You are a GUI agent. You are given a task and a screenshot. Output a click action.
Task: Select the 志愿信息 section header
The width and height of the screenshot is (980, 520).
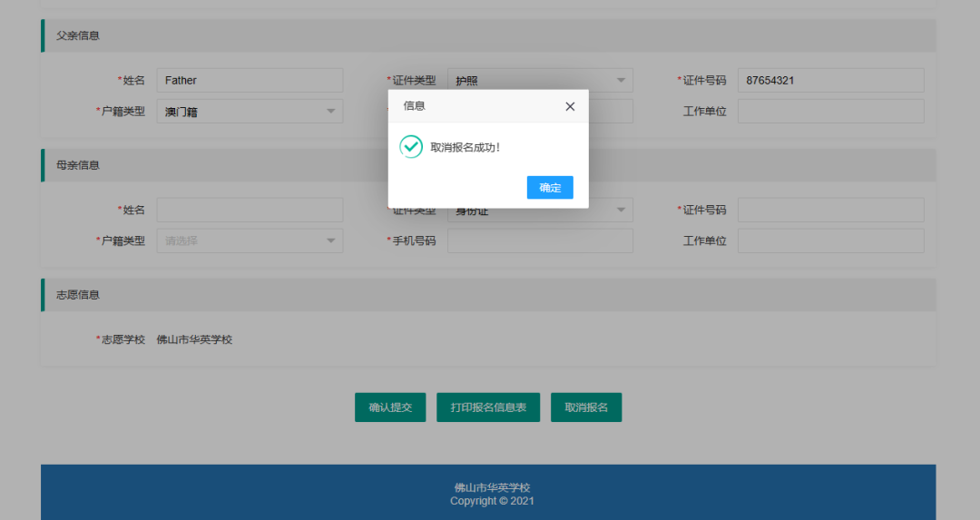[x=78, y=295]
